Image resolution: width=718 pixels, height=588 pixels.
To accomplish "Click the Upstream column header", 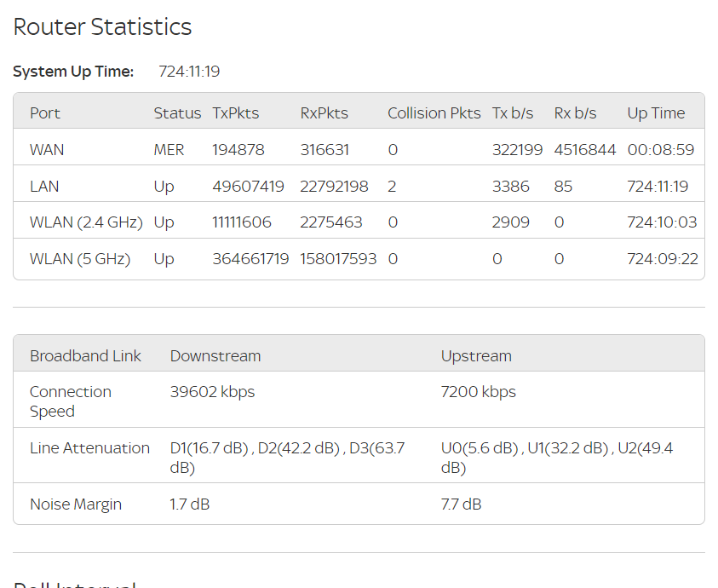I will click(476, 356).
